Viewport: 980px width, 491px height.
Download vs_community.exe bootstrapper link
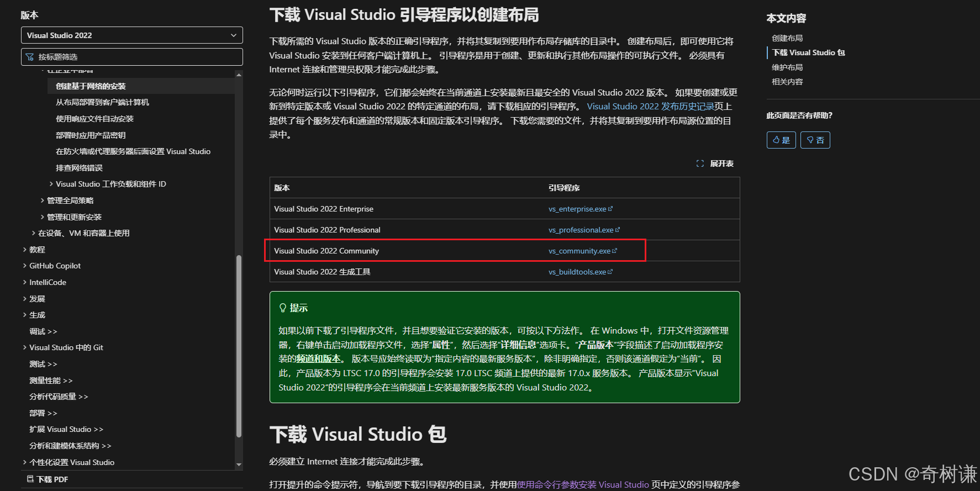[579, 251]
